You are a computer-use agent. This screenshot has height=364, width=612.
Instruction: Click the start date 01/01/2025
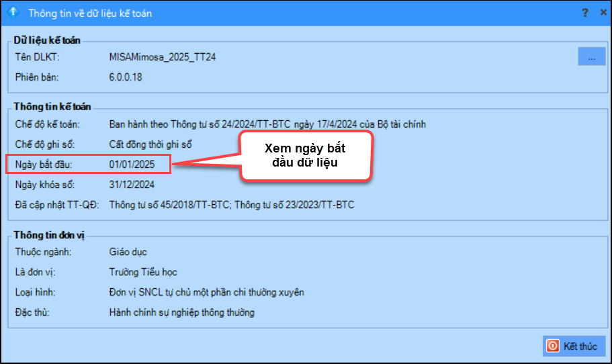click(132, 164)
